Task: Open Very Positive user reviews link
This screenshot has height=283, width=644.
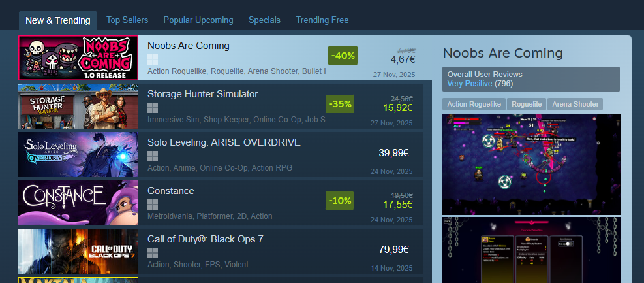Action: [470, 84]
